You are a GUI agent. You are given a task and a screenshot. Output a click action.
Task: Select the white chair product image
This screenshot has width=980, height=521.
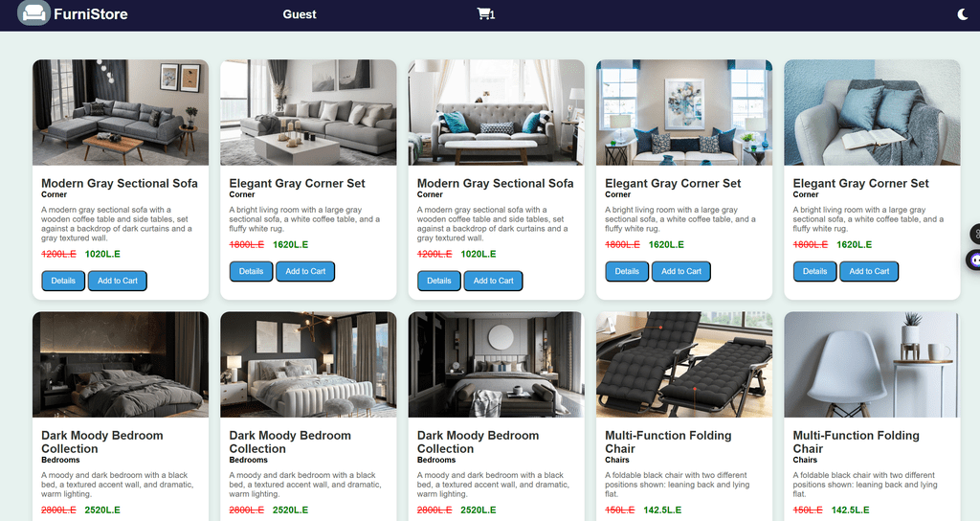pos(872,365)
